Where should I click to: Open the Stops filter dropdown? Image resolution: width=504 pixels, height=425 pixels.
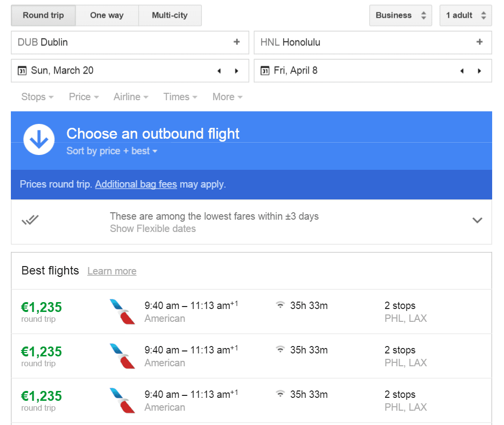point(38,97)
